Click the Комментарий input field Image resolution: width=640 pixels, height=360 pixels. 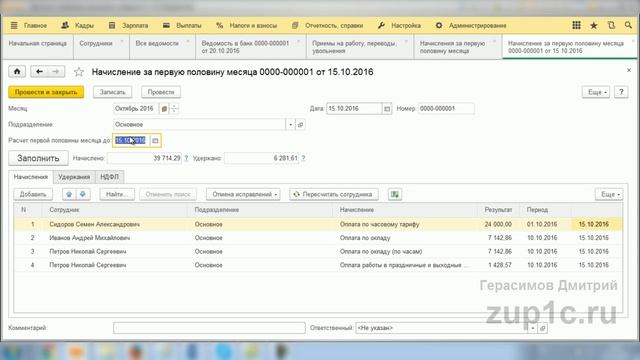click(x=209, y=328)
